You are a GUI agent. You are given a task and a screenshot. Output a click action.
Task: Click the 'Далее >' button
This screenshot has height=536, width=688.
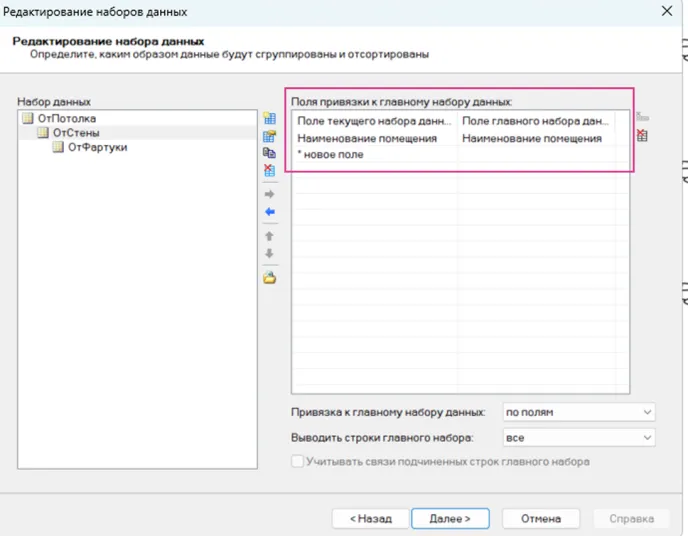(450, 519)
